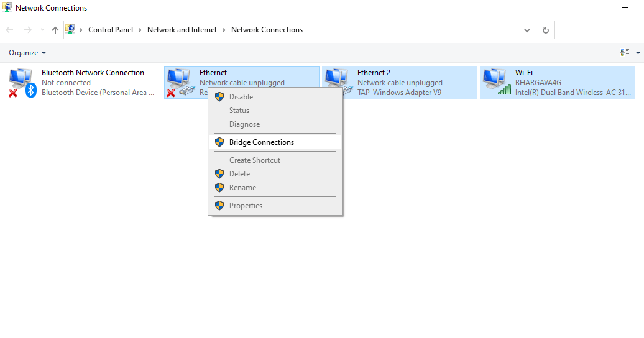Click the search input field
Screen dimensions: 644x338
[602, 30]
